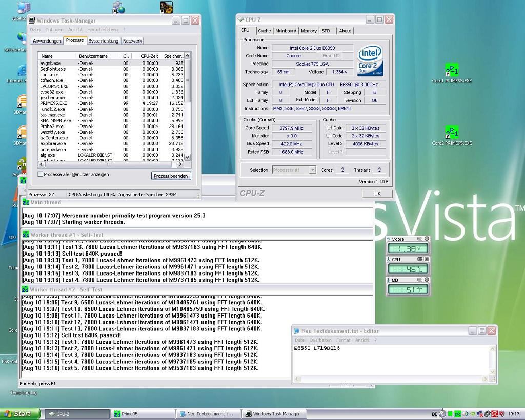This screenshot has height=420, width=525.
Task: Click the Avira antivirus tray icon
Action: [x=495, y=414]
